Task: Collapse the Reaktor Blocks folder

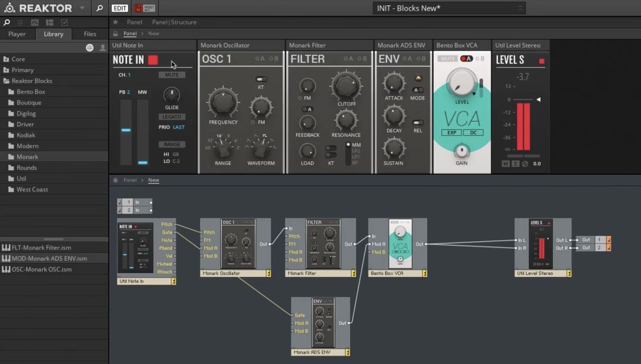Action: 54,81
